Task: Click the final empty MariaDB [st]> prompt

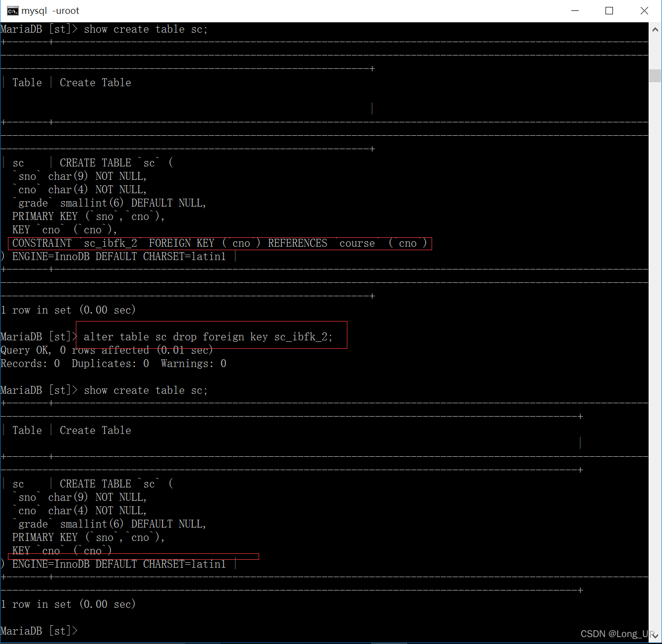Action: point(39,631)
